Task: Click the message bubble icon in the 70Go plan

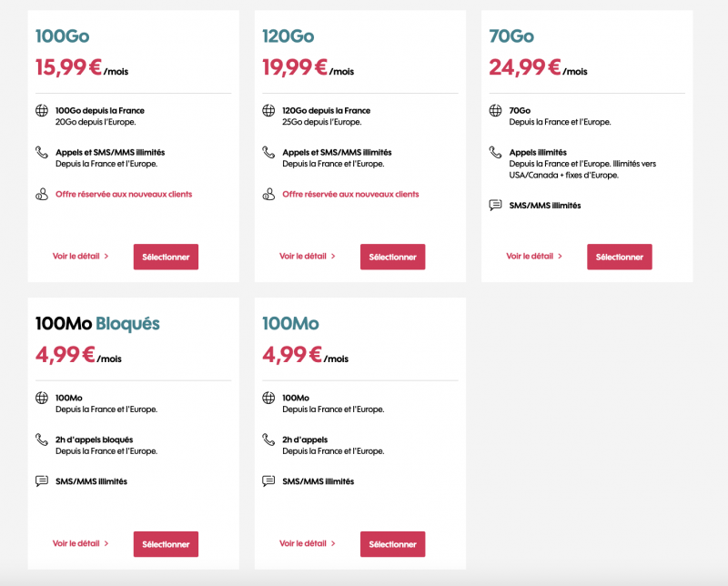Action: (x=495, y=205)
